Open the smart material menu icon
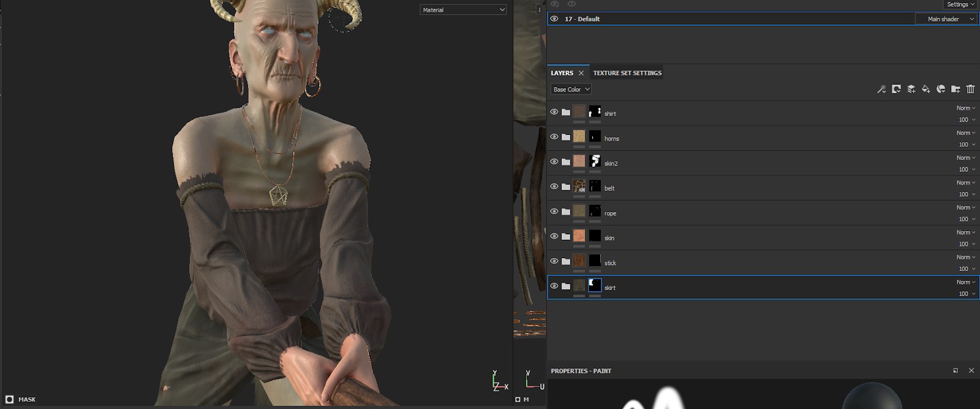Image resolution: width=980 pixels, height=409 pixels. 941,90
